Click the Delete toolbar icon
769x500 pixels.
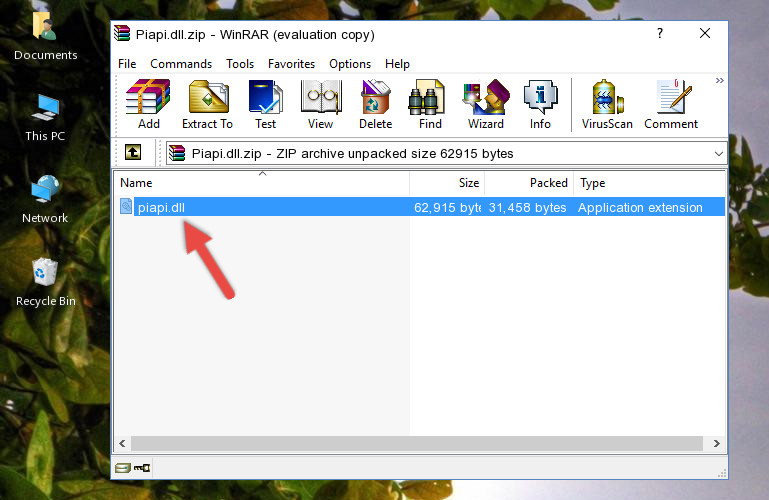point(376,104)
